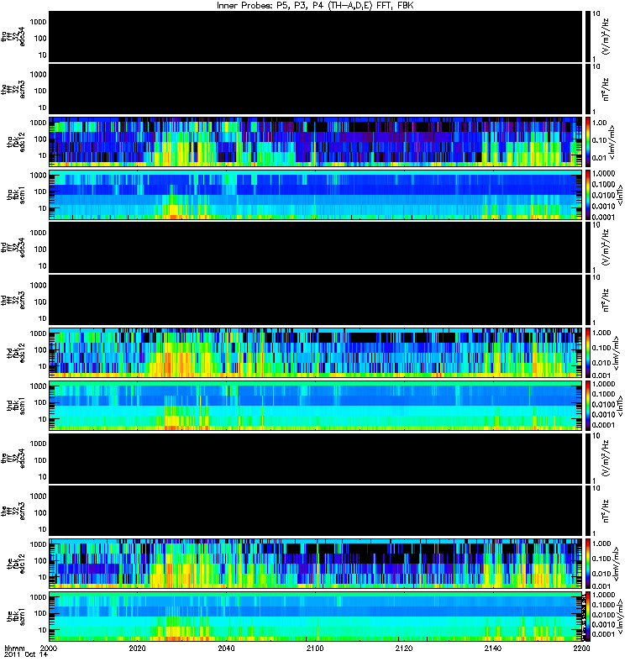Click the color bar beside the fbk edc12

pyautogui.click(x=587, y=564)
